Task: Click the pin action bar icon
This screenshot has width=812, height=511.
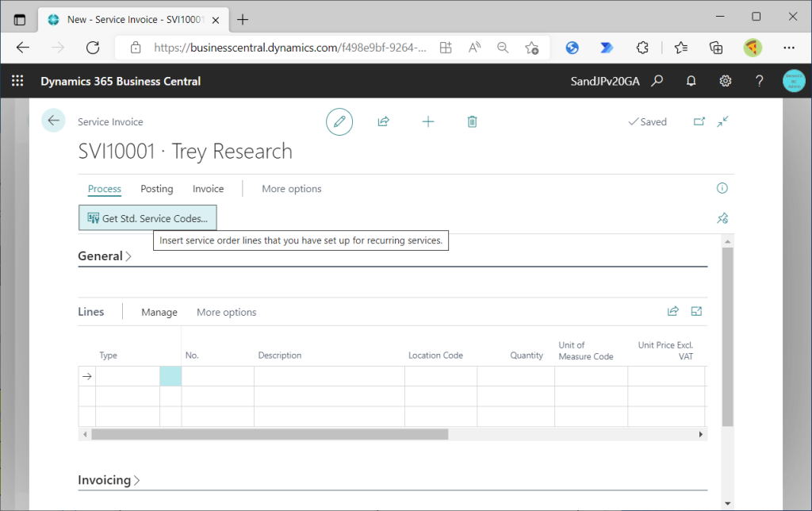Action: point(722,218)
